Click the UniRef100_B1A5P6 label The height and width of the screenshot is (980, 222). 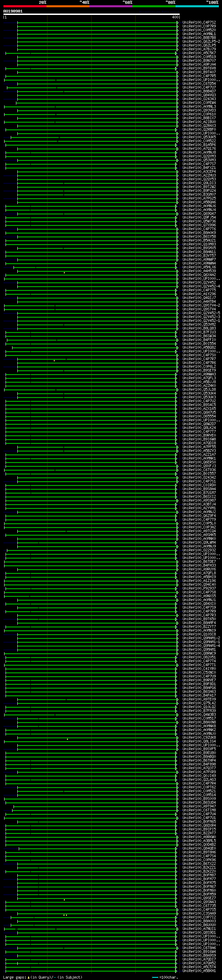click(x=199, y=145)
